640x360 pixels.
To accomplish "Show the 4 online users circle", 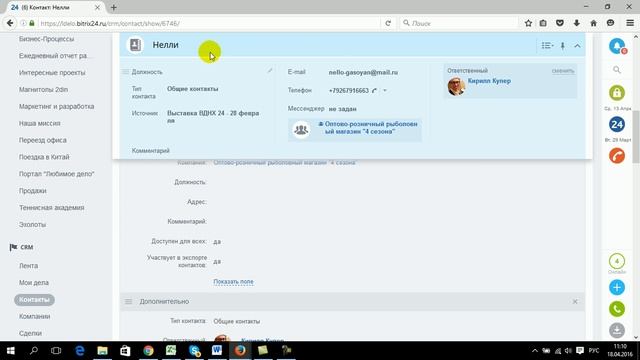I will coord(617,261).
